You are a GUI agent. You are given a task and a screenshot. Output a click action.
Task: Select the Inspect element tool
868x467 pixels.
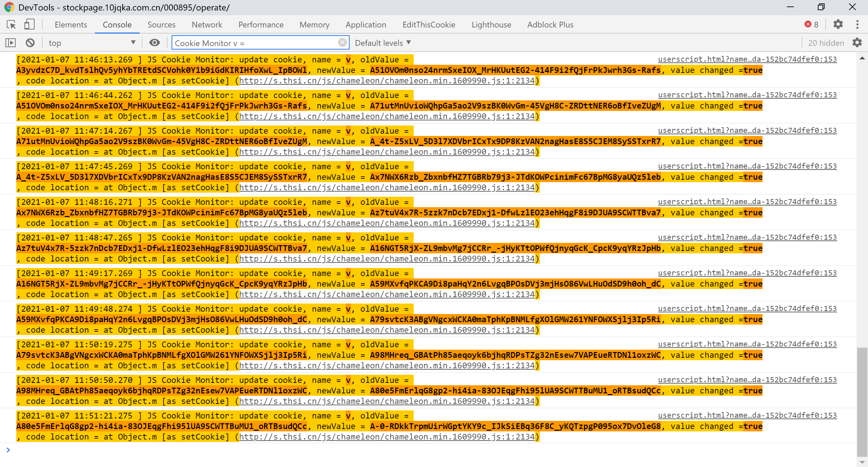[x=11, y=24]
